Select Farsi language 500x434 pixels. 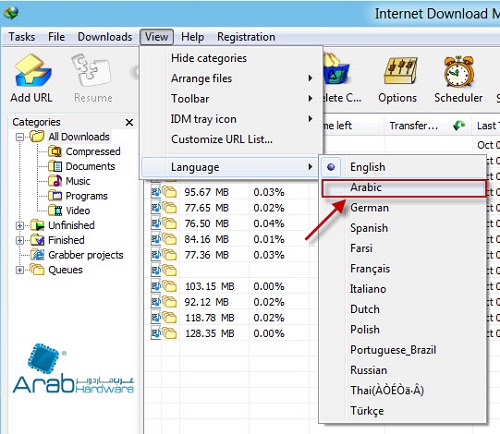tap(403, 248)
